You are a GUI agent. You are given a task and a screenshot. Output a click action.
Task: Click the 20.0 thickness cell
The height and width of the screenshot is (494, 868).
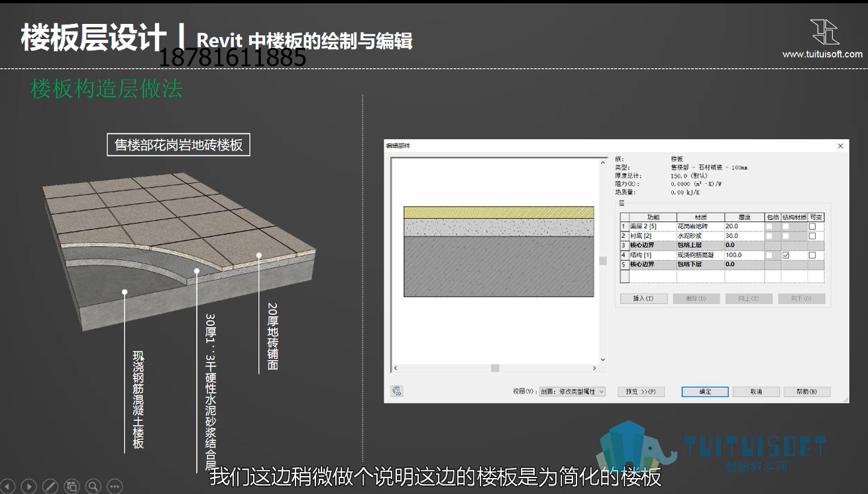743,227
